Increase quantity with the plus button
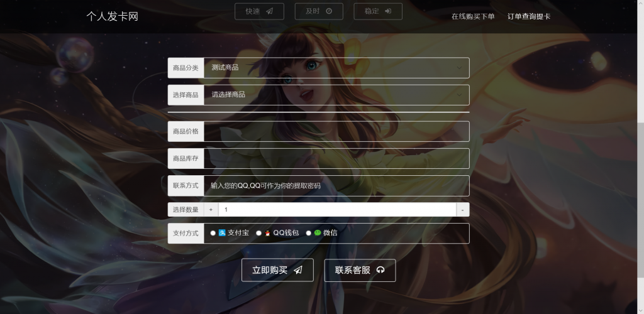Image resolution: width=644 pixels, height=314 pixels. click(x=211, y=210)
